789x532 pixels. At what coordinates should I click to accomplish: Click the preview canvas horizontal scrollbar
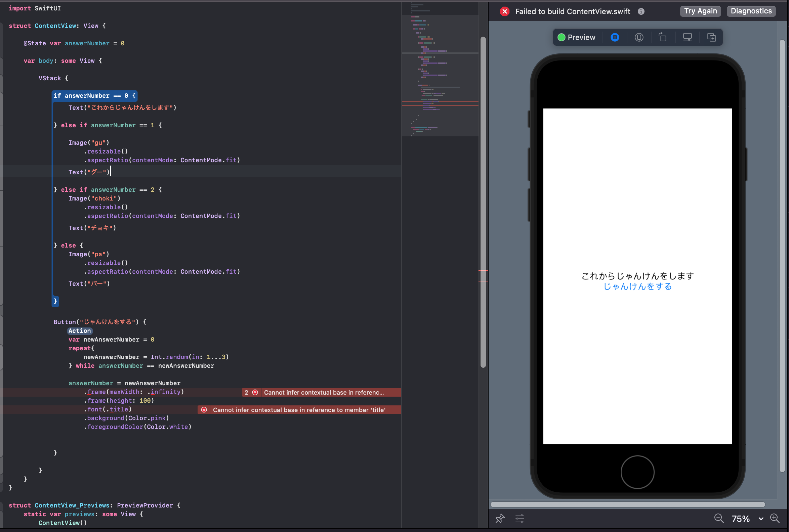click(627, 504)
